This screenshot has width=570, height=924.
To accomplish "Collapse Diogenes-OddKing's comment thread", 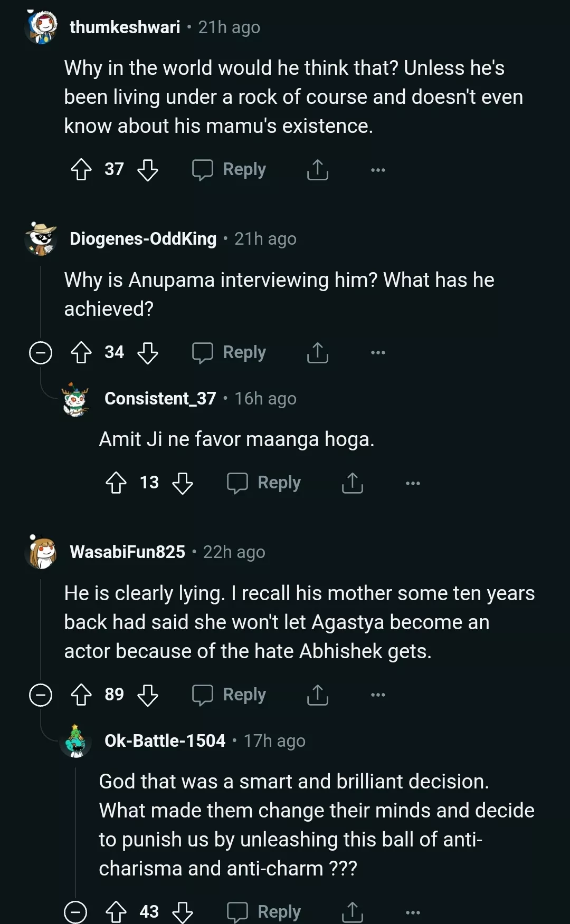I will coord(41,352).
